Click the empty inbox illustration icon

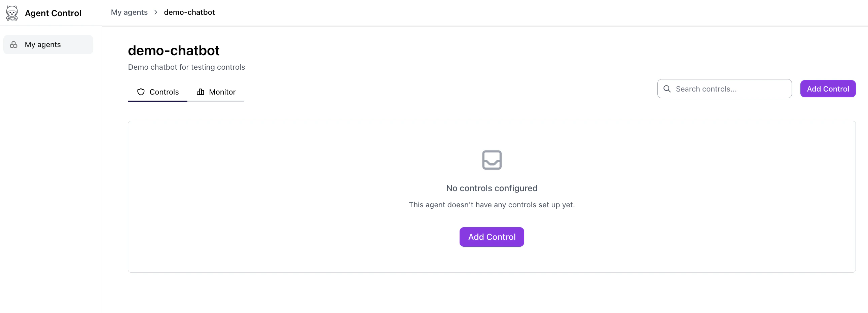492,160
